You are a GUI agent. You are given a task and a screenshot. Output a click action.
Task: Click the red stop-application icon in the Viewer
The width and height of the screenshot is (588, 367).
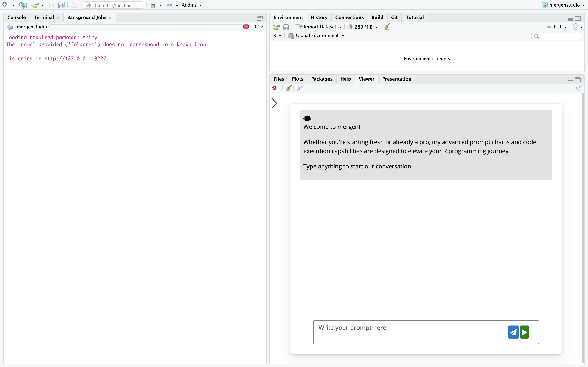pos(275,88)
